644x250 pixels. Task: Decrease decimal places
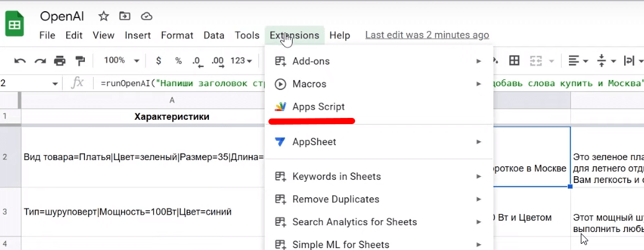(x=198, y=61)
